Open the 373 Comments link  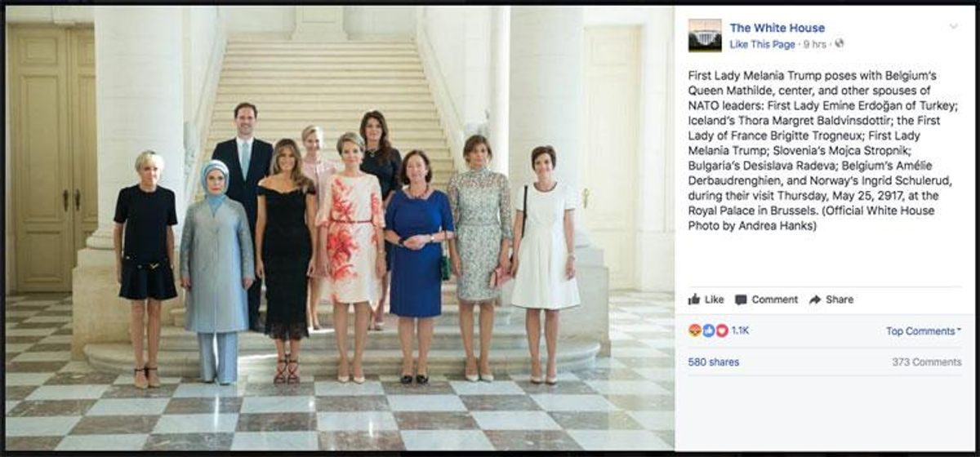(927, 362)
